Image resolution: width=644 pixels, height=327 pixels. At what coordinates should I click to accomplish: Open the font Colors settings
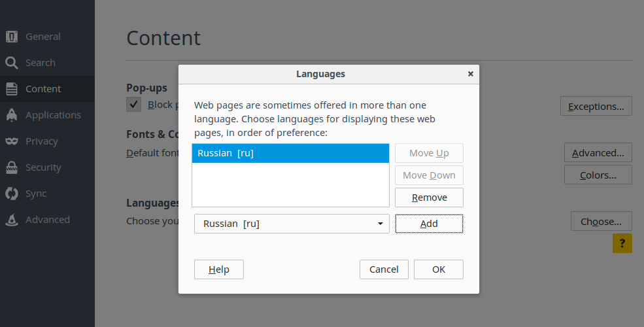pyautogui.click(x=598, y=175)
